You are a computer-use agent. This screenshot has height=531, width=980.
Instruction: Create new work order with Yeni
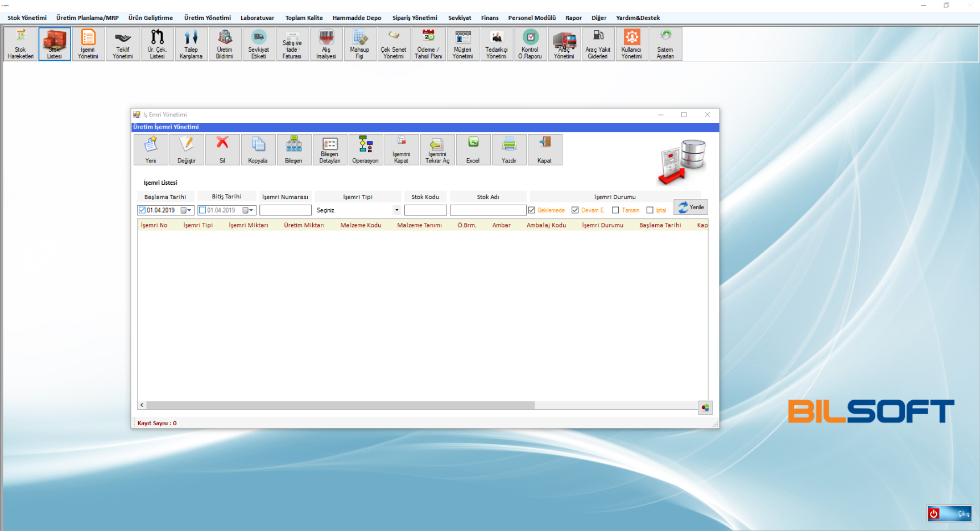pyautogui.click(x=151, y=150)
